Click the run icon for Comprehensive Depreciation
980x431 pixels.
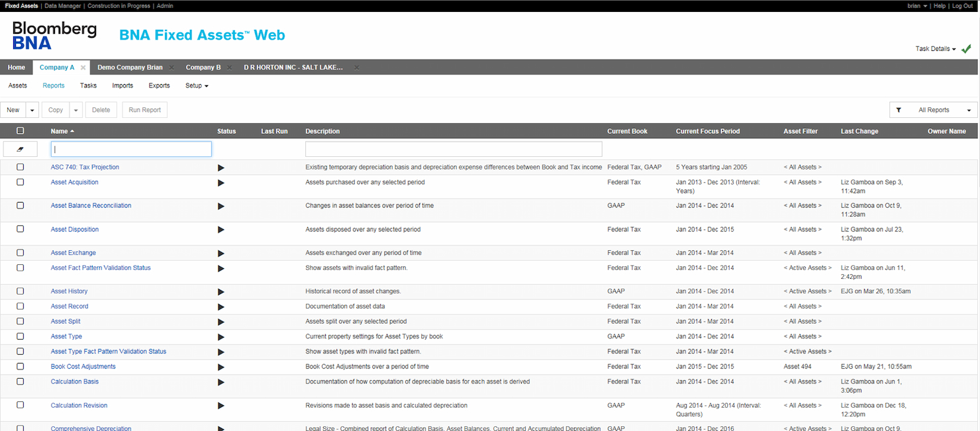coord(221,427)
